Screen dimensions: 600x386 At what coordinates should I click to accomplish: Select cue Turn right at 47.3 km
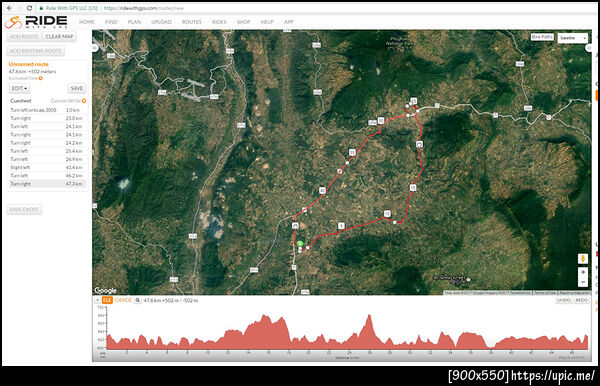(x=47, y=184)
